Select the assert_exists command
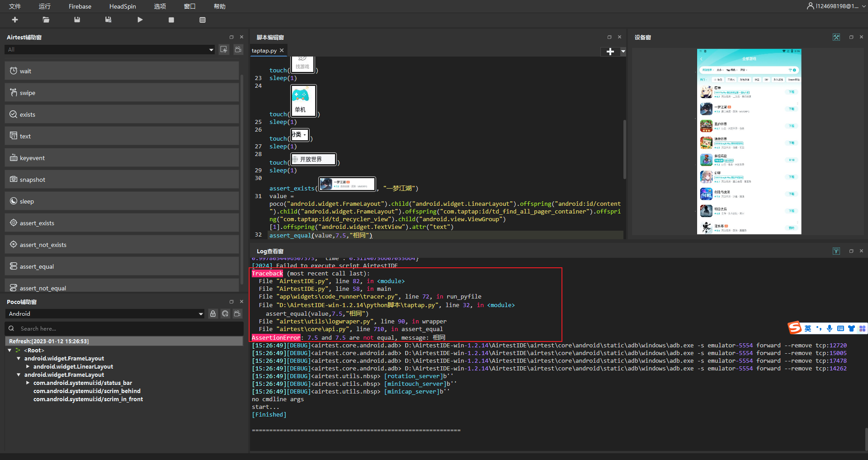The width and height of the screenshot is (868, 460). point(122,223)
